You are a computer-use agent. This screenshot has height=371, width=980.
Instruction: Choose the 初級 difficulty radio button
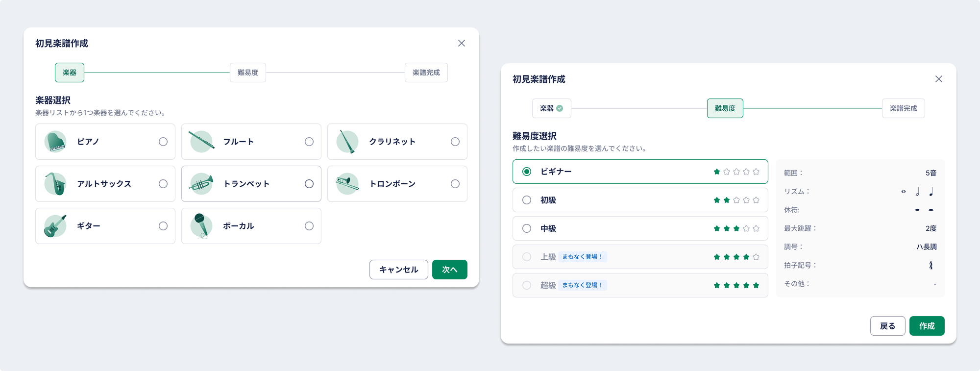click(527, 200)
